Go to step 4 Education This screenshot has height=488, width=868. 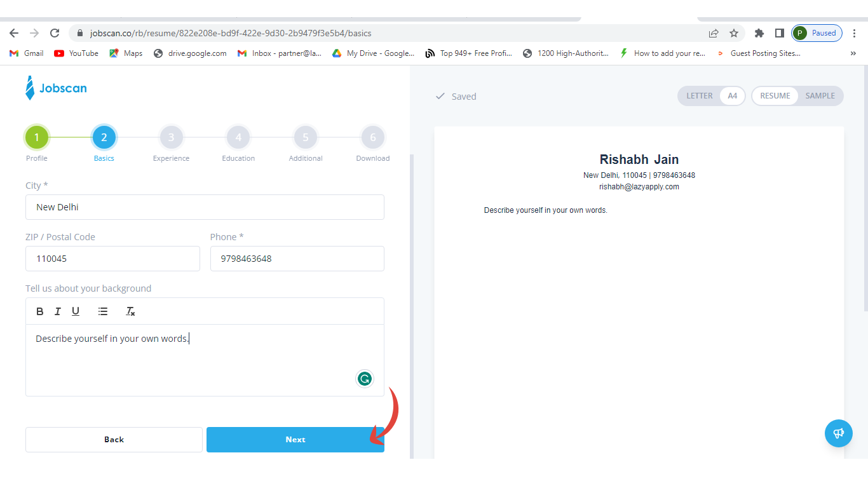pyautogui.click(x=238, y=137)
